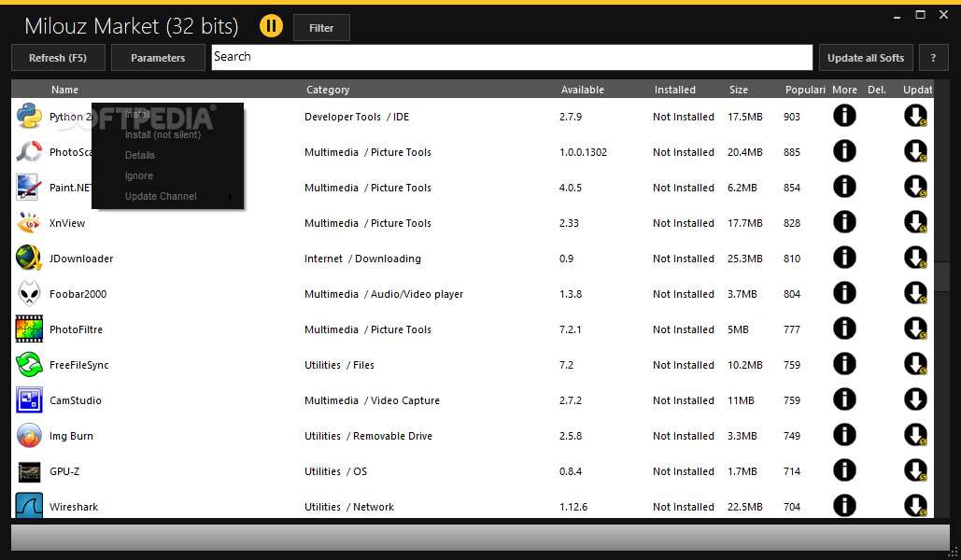
Task: Click the bottom gray progress bar
Action: pyautogui.click(x=480, y=537)
